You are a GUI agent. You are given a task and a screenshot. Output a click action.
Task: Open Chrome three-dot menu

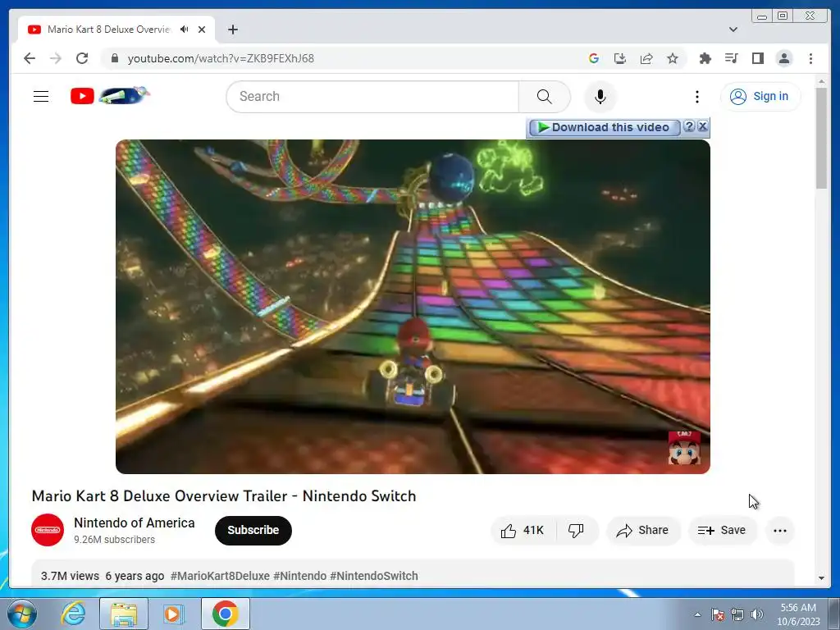click(810, 58)
